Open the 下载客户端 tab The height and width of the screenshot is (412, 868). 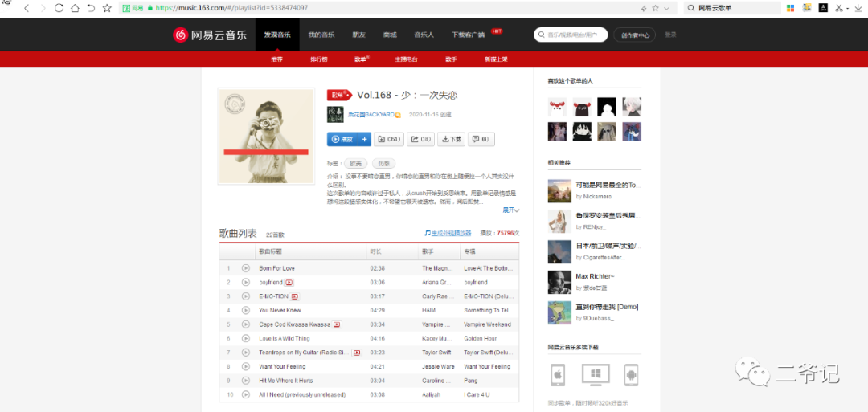[x=469, y=35]
